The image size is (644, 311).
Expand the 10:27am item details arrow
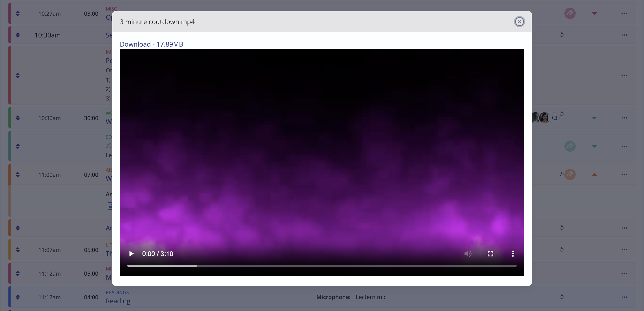coord(594,14)
